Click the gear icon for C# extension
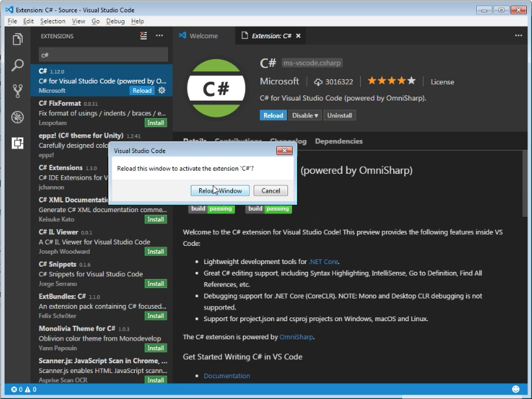This screenshot has height=399, width=532. (162, 91)
